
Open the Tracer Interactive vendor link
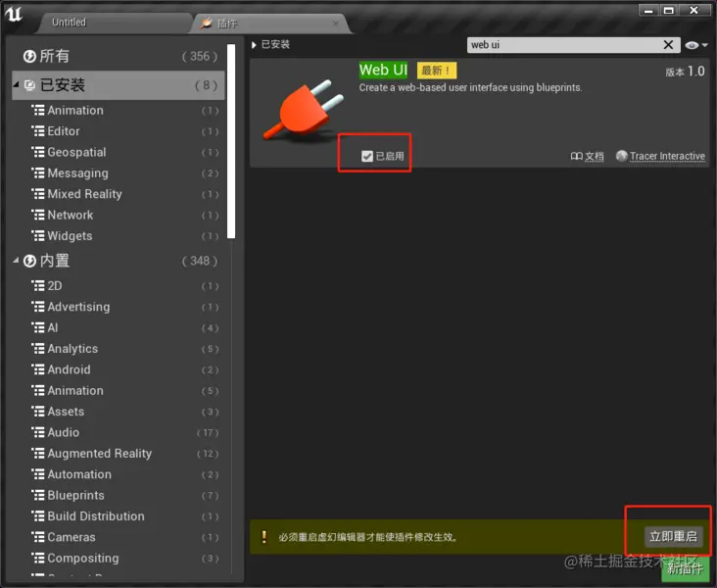[667, 157]
